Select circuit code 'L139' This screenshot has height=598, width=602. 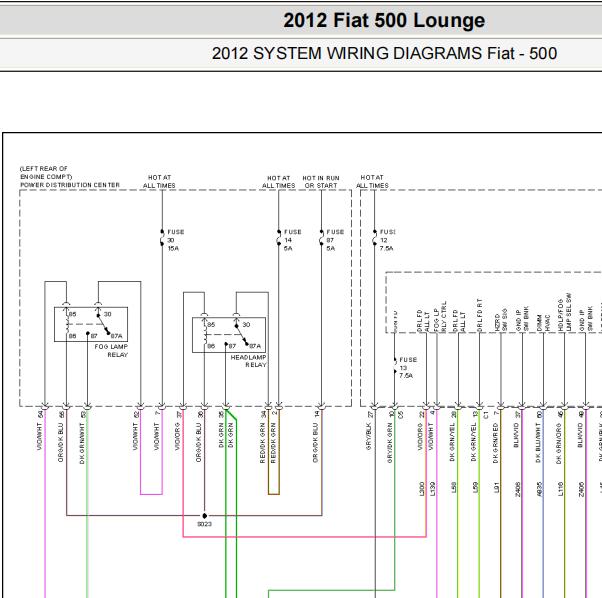[x=433, y=489]
